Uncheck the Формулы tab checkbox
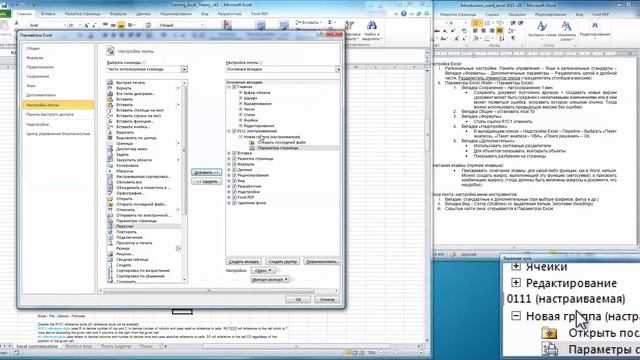Image resolution: width=640 pixels, height=360 pixels. pos(234,164)
